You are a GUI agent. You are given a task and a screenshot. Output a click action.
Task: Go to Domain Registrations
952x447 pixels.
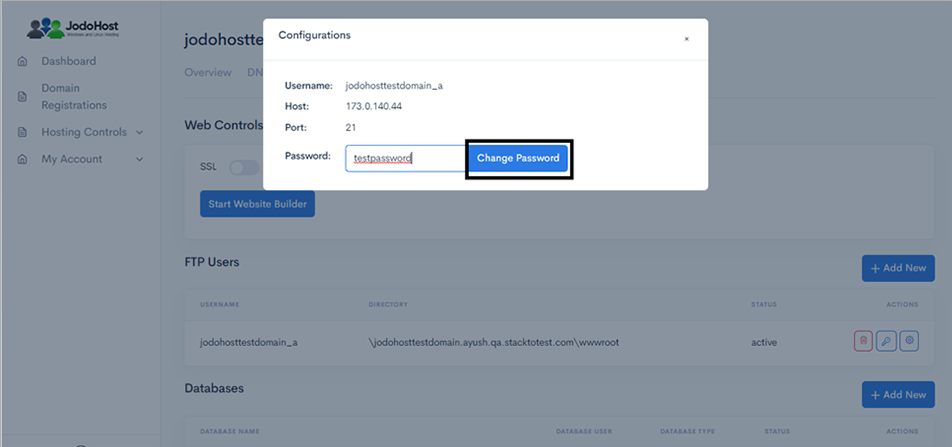coord(74,97)
